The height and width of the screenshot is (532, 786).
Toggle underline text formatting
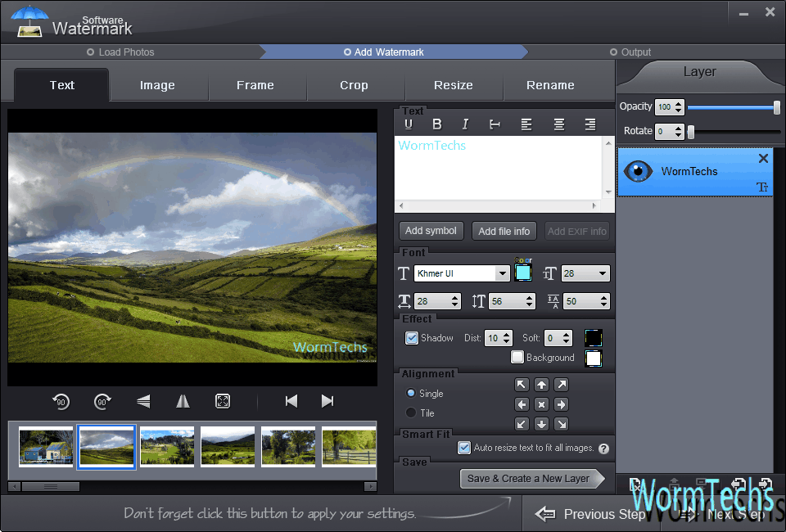pos(409,124)
